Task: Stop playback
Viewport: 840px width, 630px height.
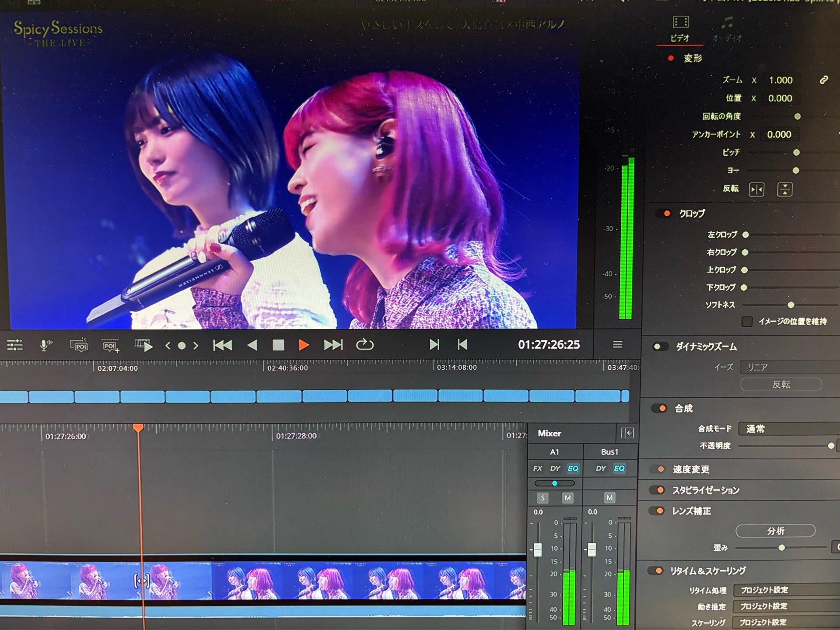Action: [x=278, y=345]
